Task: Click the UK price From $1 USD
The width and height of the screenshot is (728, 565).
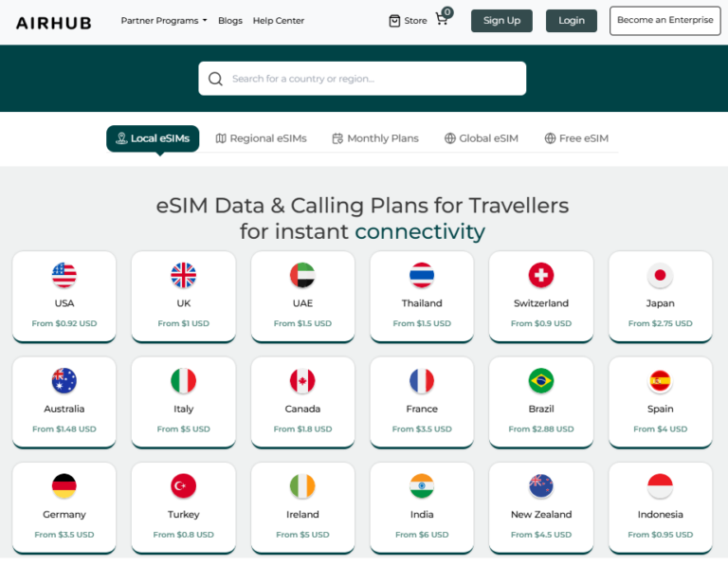Action: pyautogui.click(x=183, y=323)
